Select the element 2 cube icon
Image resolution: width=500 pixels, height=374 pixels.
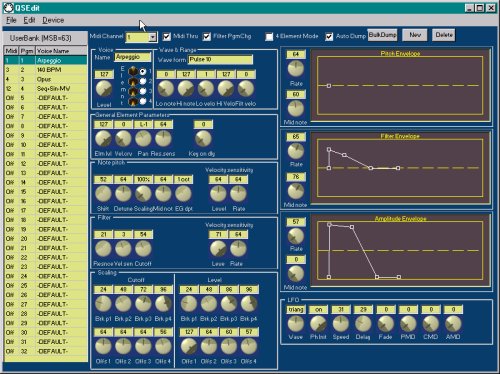[133, 81]
